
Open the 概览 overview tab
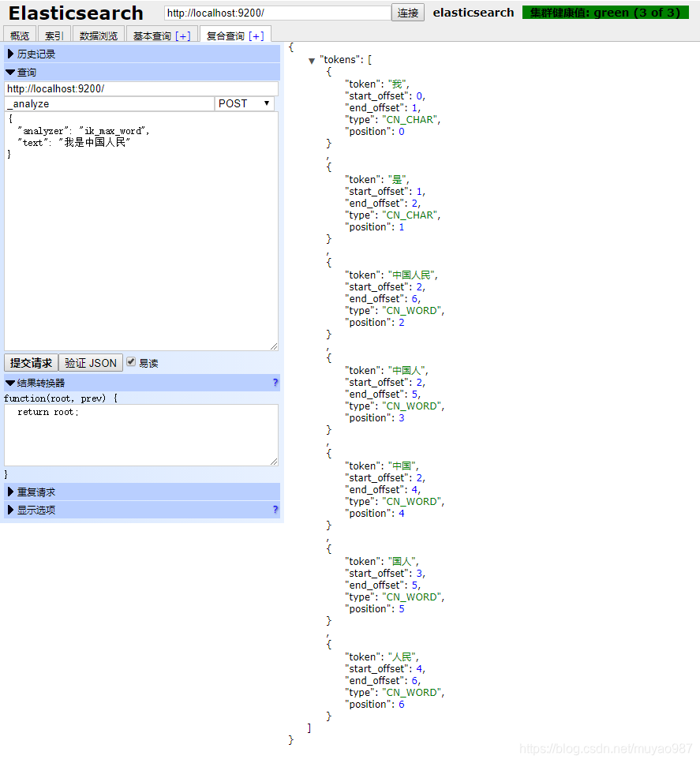tap(20, 36)
